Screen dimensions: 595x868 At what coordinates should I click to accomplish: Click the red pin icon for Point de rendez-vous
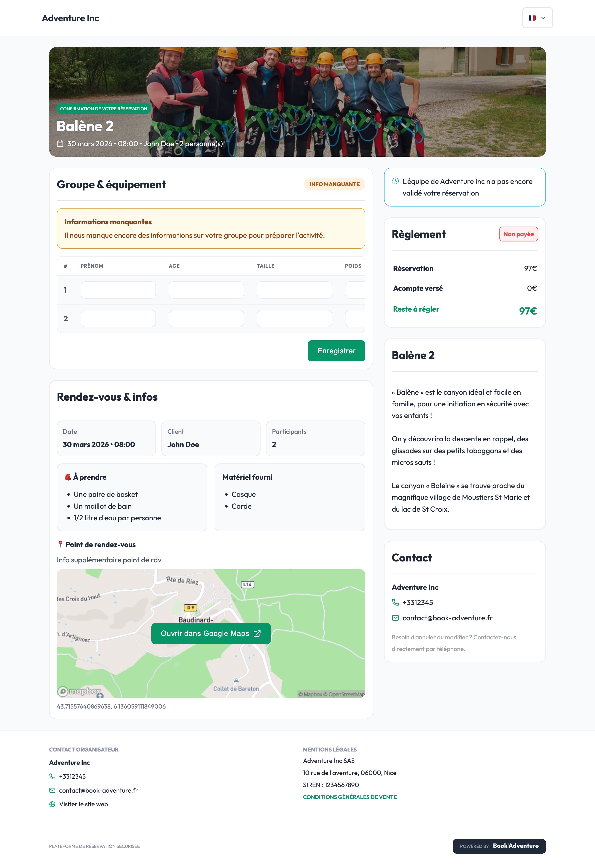(x=60, y=544)
